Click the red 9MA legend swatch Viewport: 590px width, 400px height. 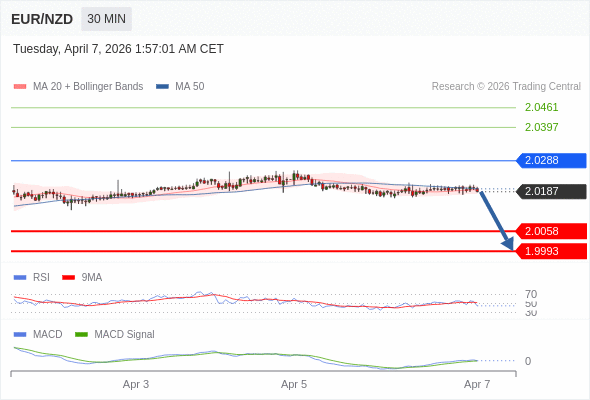pyautogui.click(x=68, y=278)
